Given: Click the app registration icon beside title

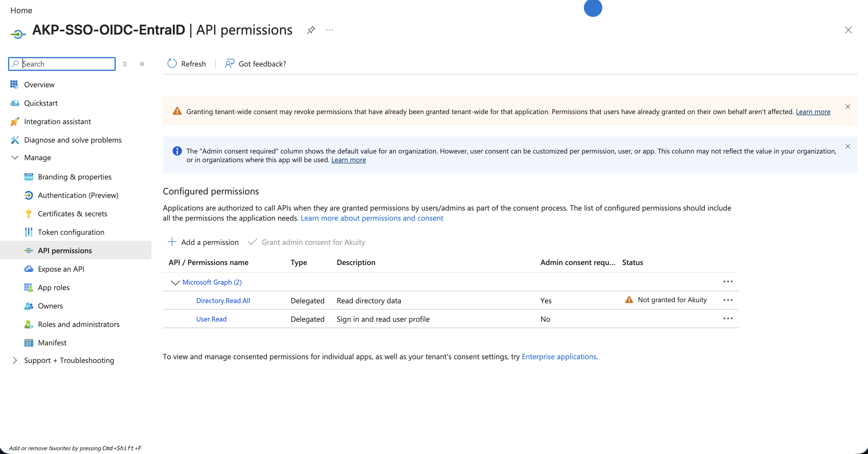Looking at the screenshot, I should [18, 34].
